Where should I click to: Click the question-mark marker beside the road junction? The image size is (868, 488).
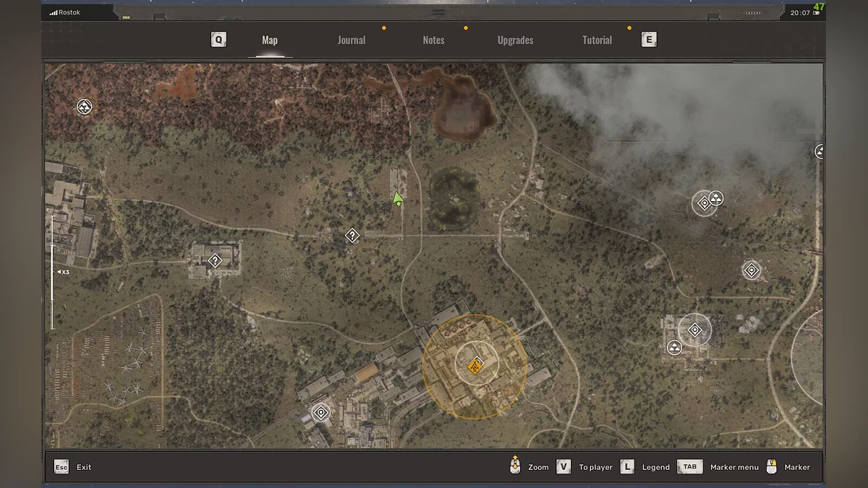click(352, 236)
